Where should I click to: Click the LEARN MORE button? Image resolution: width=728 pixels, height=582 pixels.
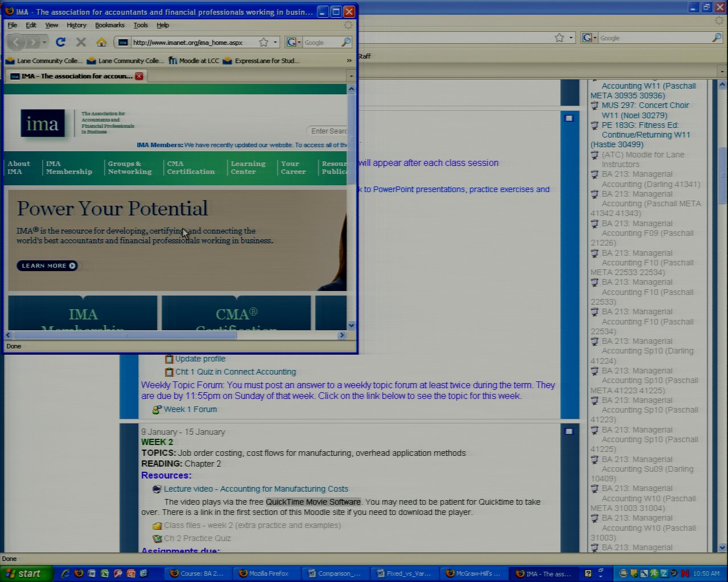(x=47, y=265)
